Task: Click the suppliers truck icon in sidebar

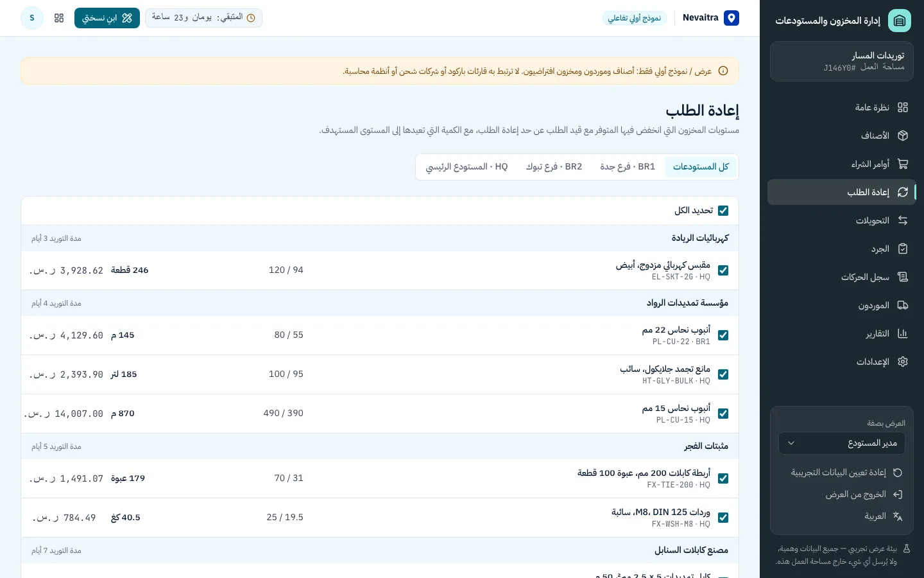Action: click(x=903, y=305)
